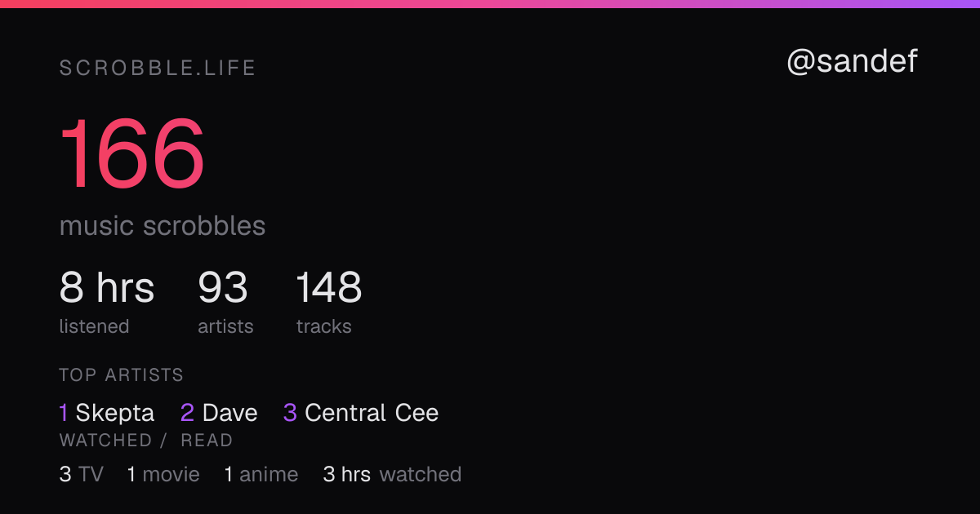Click the music scrobbles label

(x=163, y=226)
